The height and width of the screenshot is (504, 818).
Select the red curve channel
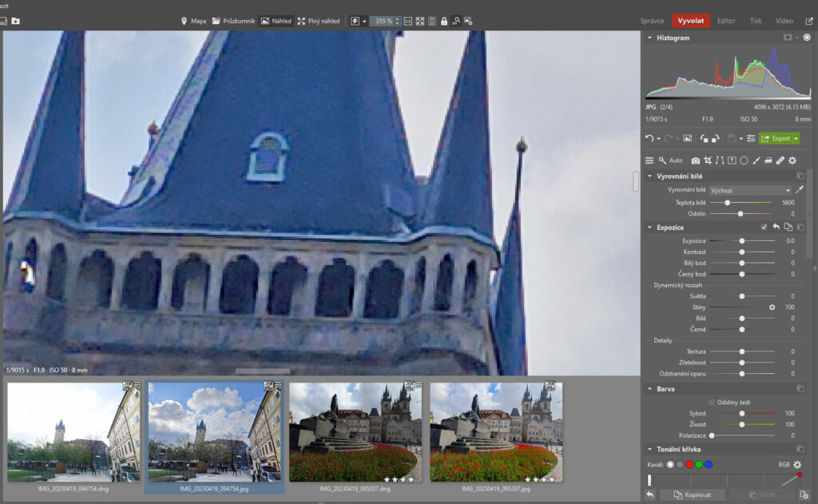(689, 465)
